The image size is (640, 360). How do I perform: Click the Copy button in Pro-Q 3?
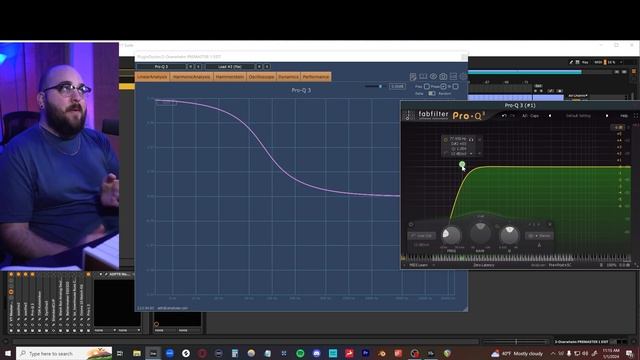coord(534,116)
